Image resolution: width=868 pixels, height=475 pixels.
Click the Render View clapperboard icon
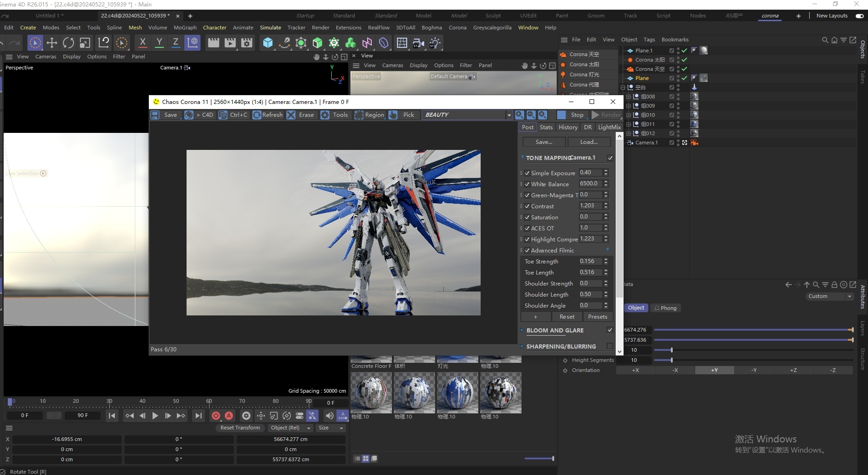(x=214, y=43)
